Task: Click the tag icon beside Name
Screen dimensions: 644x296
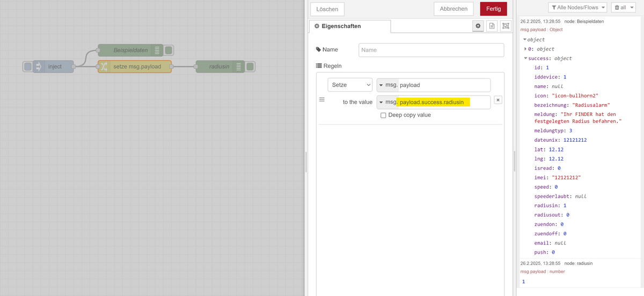Action: (318, 49)
